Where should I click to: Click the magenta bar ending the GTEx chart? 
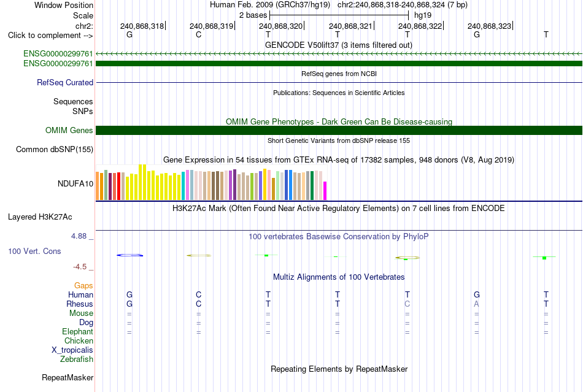325,191
